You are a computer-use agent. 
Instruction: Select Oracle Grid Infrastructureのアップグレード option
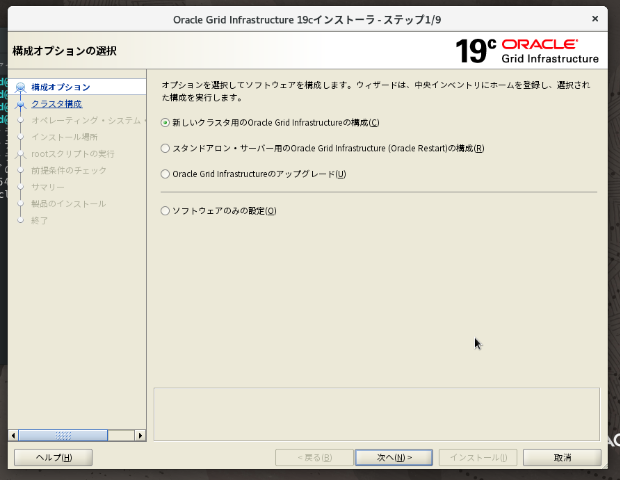point(165,174)
